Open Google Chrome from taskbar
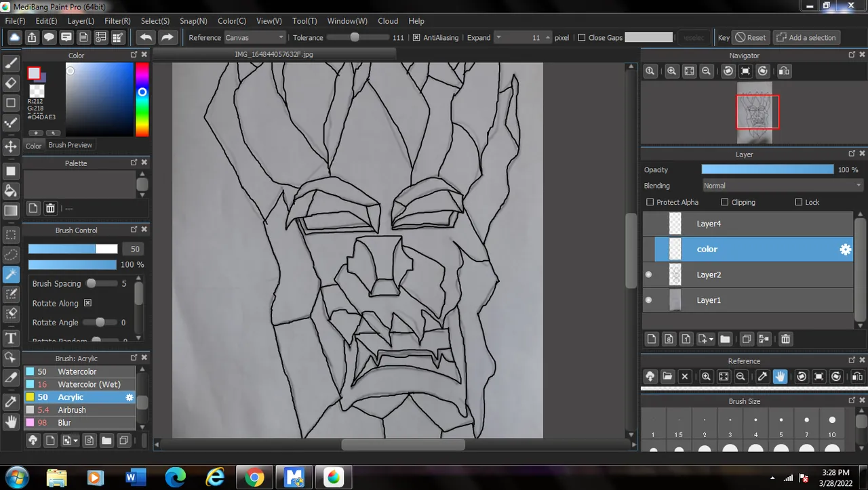 tap(254, 478)
